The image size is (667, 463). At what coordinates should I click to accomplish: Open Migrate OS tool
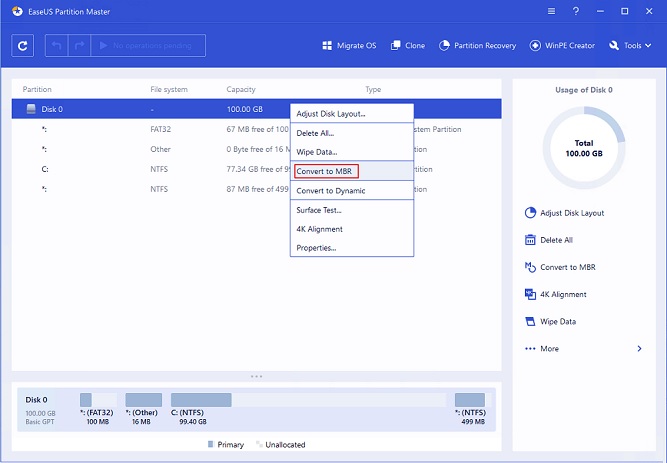click(349, 46)
